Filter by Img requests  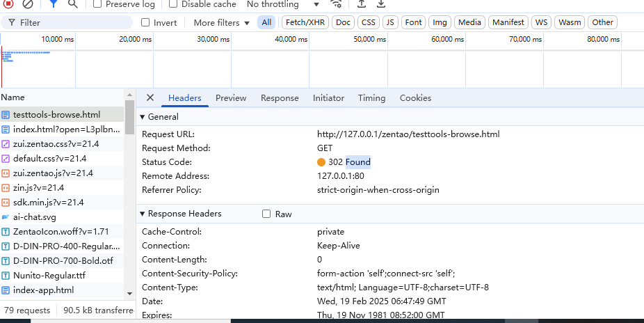pos(440,22)
